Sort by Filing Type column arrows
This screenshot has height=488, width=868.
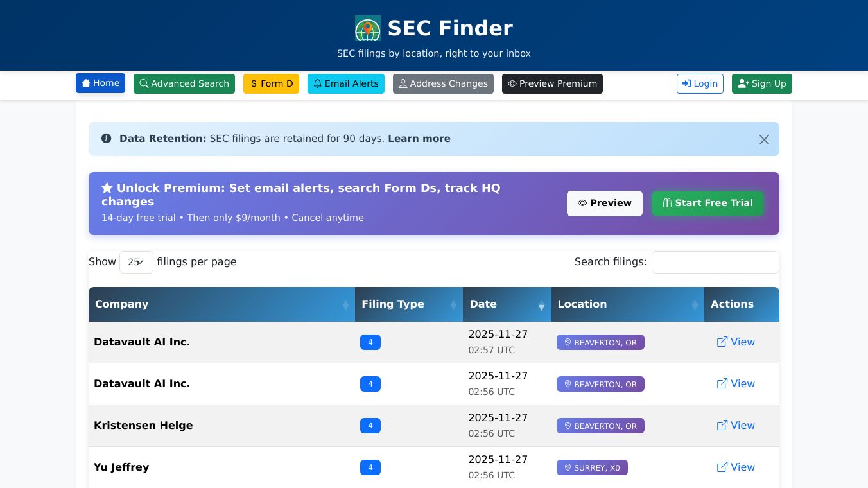pos(453,305)
